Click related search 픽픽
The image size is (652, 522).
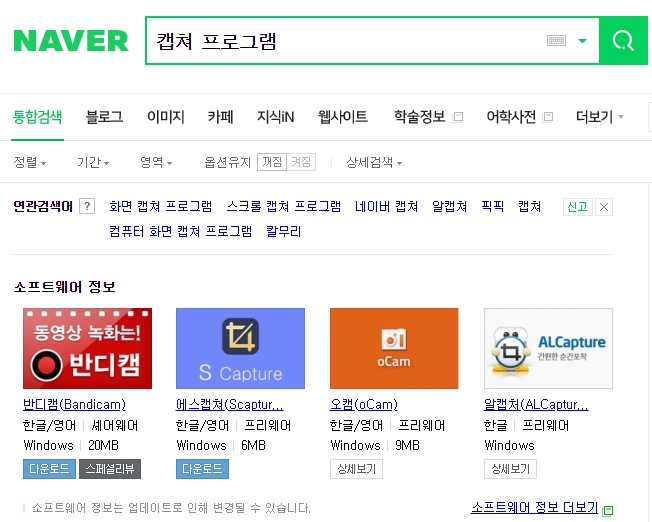[492, 206]
